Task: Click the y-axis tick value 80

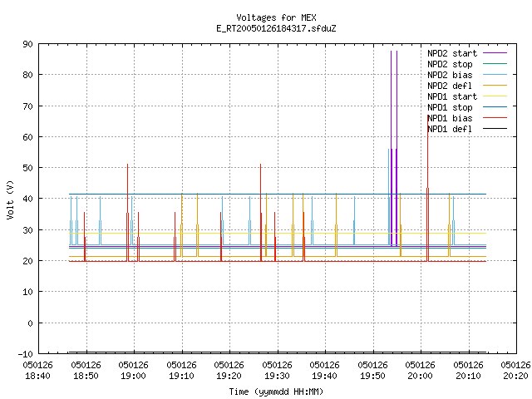Action: click(27, 75)
